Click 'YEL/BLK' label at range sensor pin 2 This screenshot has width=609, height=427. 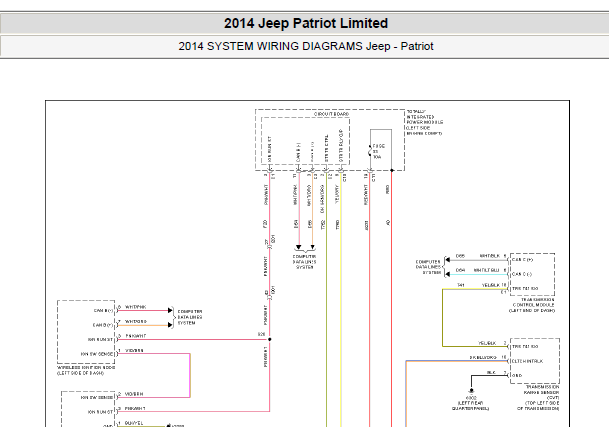[x=487, y=343]
